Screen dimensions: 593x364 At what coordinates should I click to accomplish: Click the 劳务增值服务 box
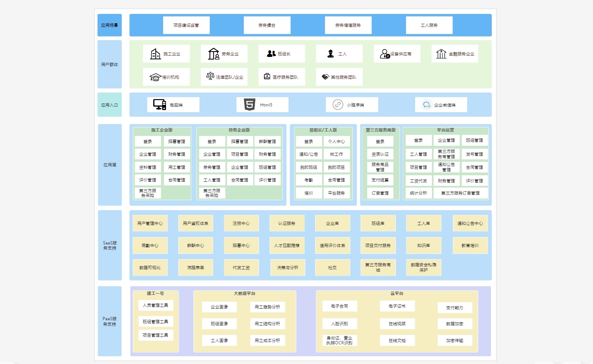(x=348, y=25)
